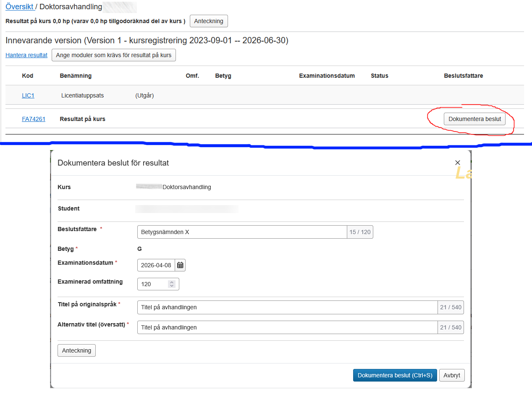Open the Hantera resultat link
532x395 pixels.
pos(26,55)
